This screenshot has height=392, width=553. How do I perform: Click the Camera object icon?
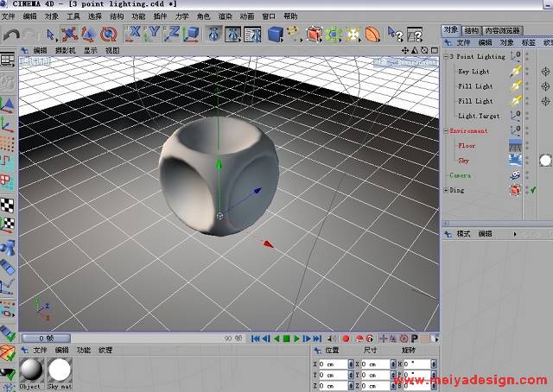tap(515, 175)
